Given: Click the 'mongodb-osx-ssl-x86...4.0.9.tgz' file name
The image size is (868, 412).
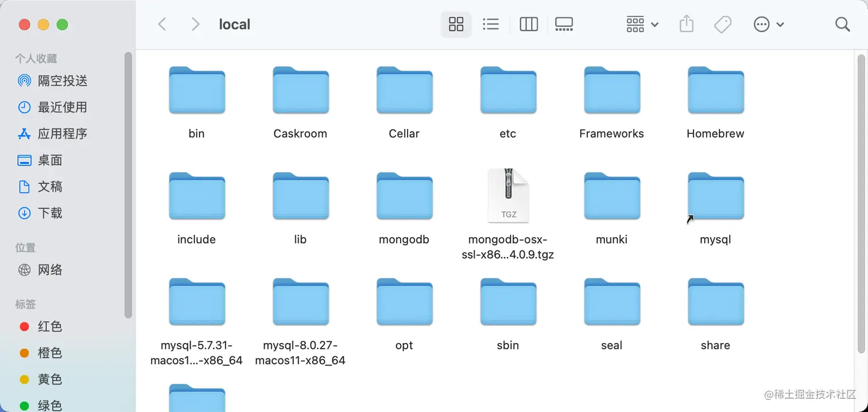Looking at the screenshot, I should tap(508, 247).
